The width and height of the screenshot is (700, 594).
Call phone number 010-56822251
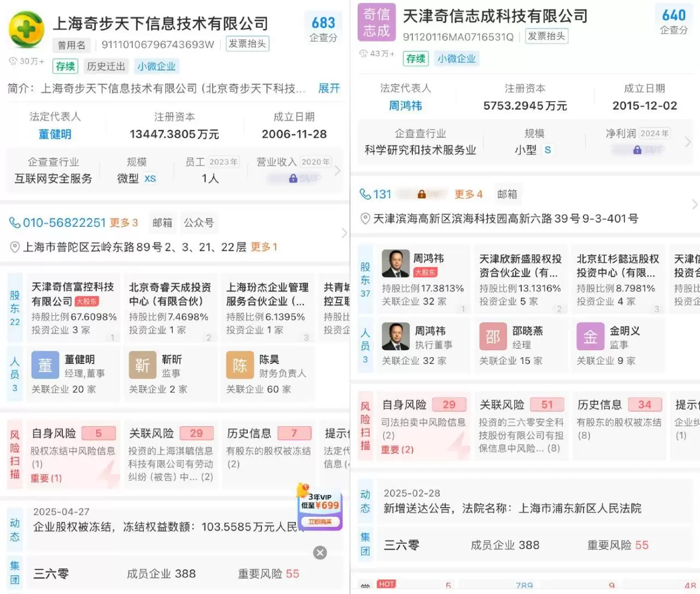click(64, 222)
